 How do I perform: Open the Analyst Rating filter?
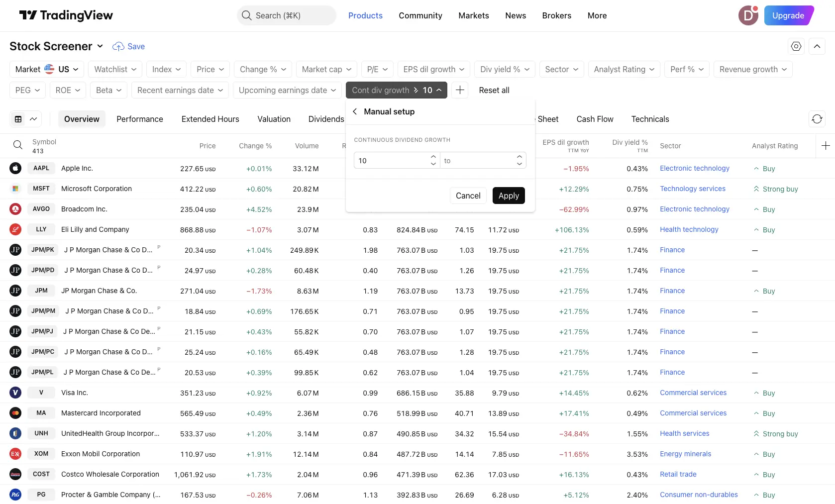[x=624, y=69]
